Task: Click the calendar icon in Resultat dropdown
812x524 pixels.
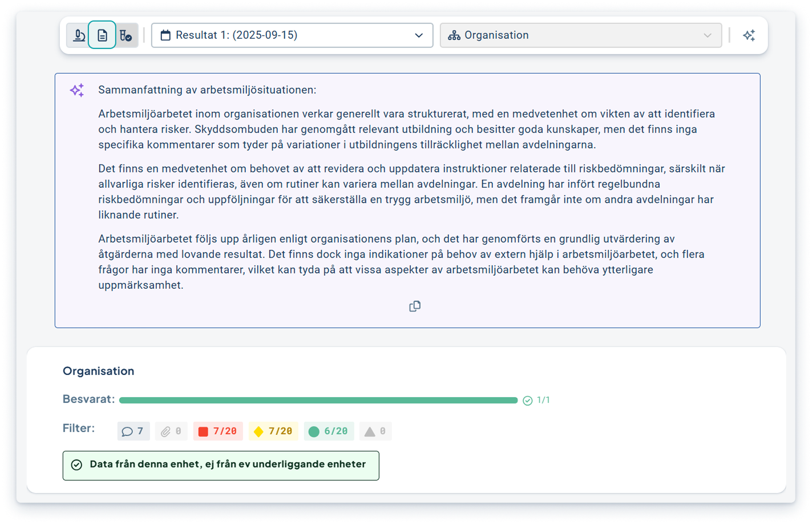Action: [165, 35]
